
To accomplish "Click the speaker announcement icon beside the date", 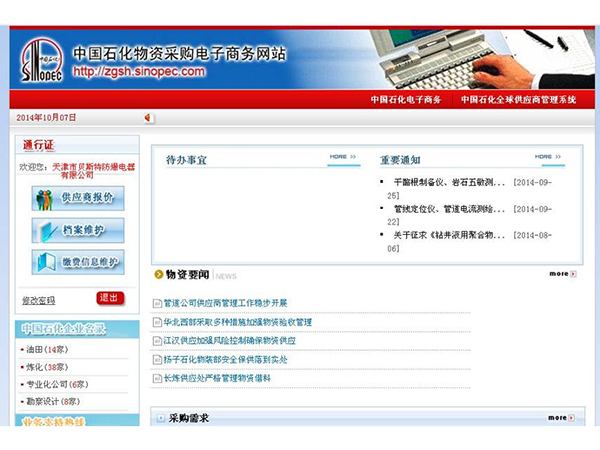I will (x=148, y=118).
